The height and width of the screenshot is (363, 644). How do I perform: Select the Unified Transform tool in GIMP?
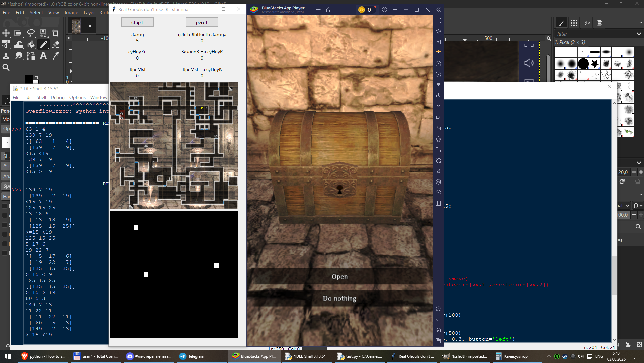click(x=6, y=44)
